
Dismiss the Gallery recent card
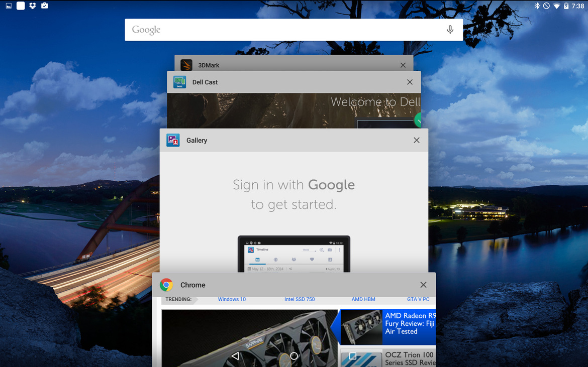click(x=417, y=140)
